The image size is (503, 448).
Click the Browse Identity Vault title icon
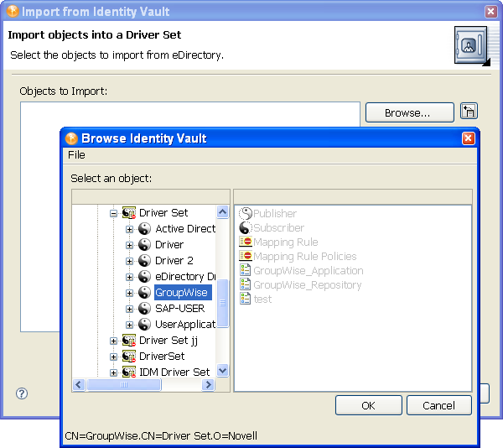71,138
